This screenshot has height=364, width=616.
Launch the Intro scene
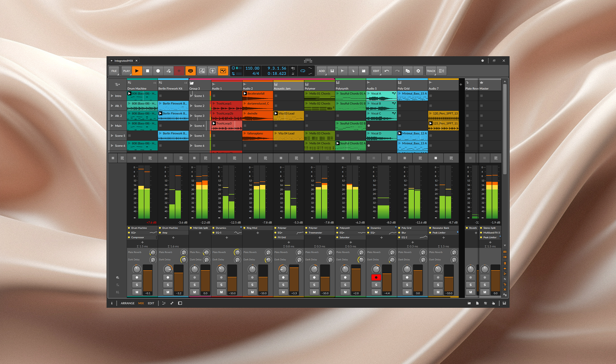point(112,96)
